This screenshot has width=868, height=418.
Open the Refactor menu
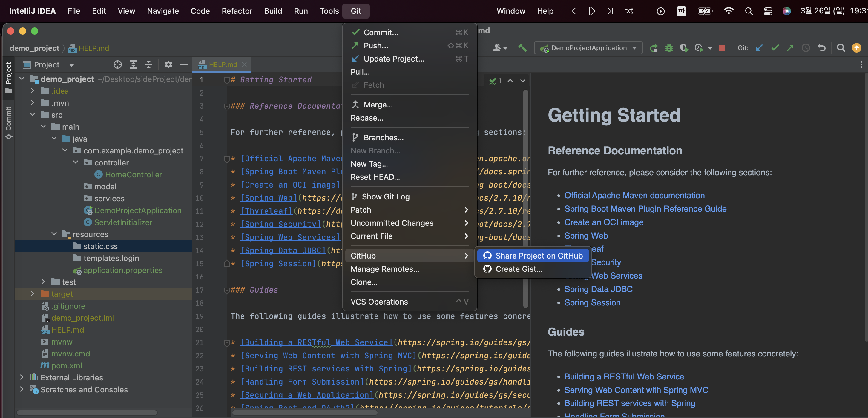tap(237, 11)
